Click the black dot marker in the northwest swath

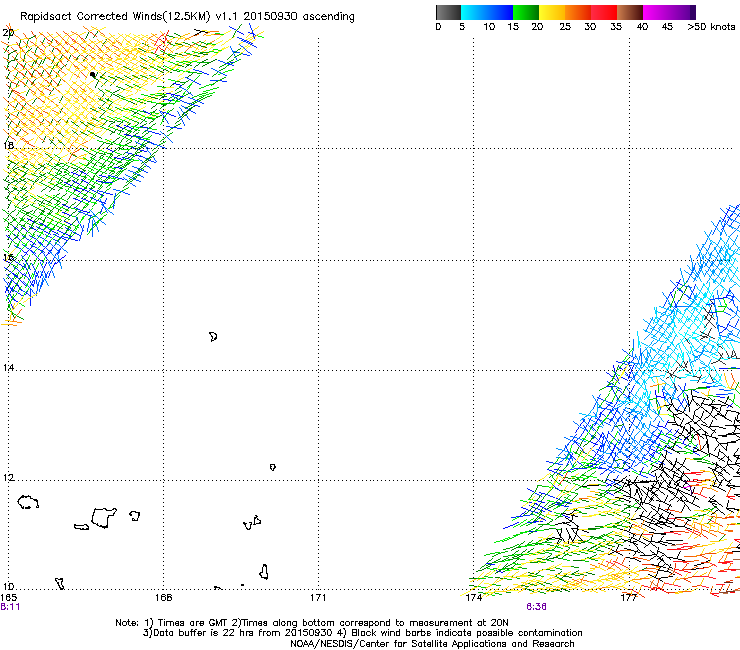coord(92,75)
